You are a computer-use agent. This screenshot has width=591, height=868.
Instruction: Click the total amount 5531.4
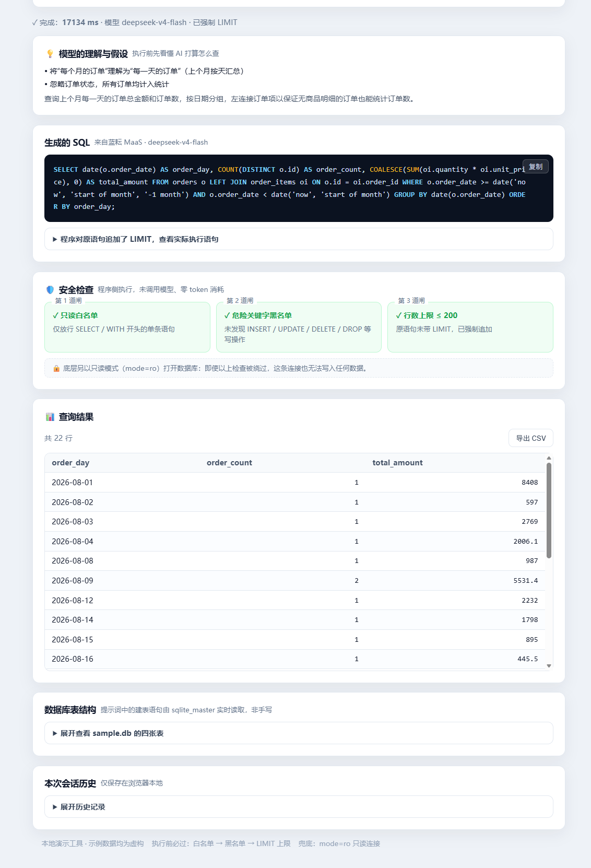(525, 581)
